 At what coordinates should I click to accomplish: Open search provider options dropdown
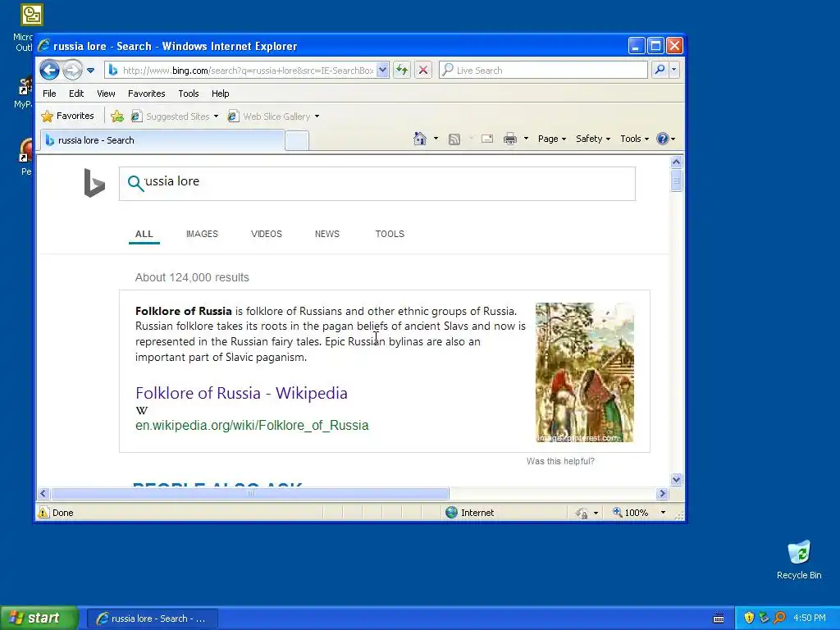[x=674, y=70]
